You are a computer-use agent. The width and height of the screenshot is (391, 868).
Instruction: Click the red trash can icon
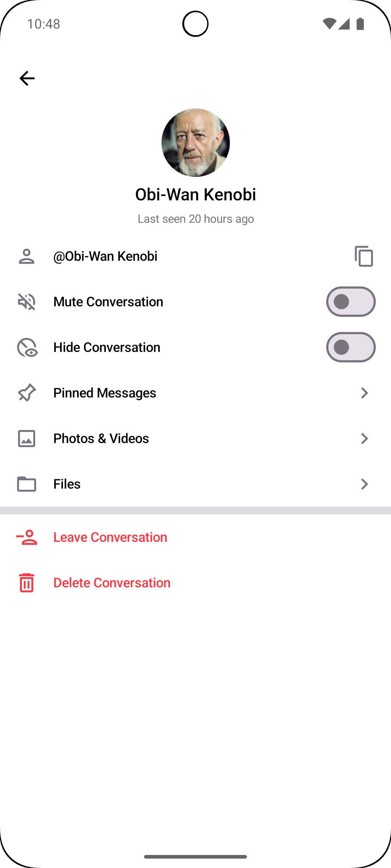click(x=27, y=583)
